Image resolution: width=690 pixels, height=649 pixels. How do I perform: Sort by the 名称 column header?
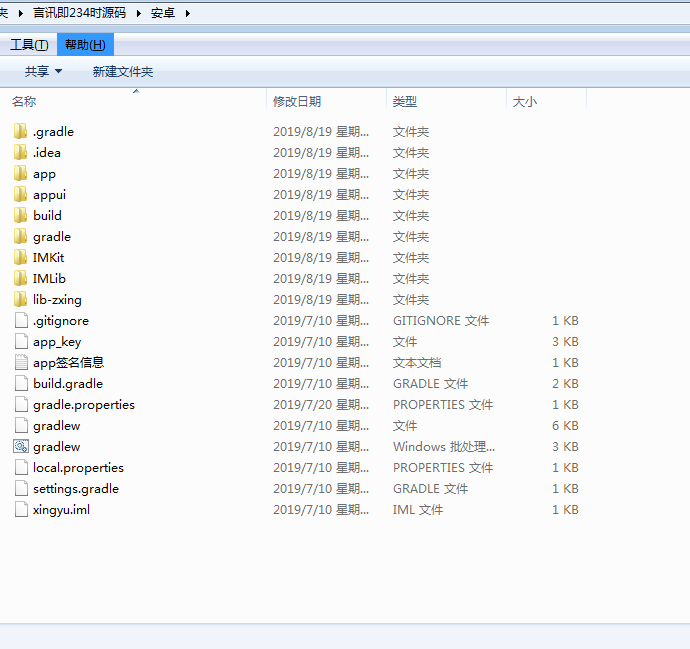click(x=133, y=101)
